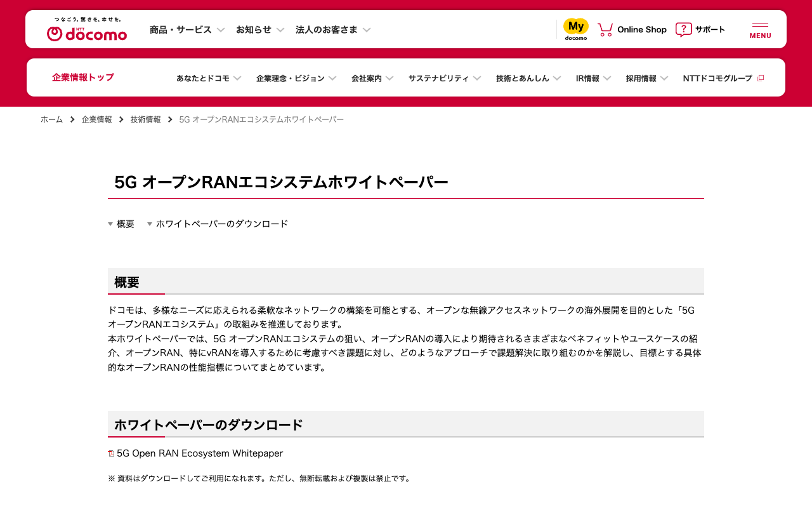Click the サポート text link
The width and height of the screenshot is (812, 508).
[710, 29]
